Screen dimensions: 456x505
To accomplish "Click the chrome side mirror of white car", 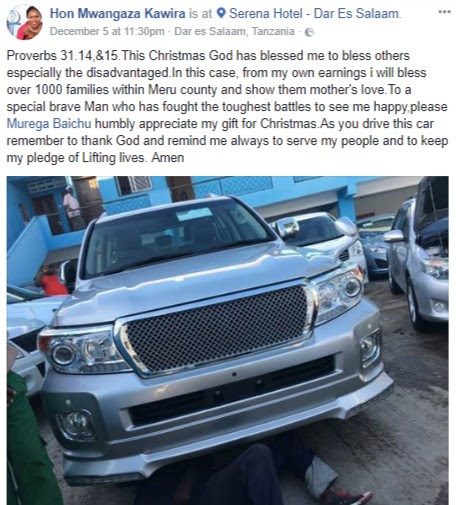I will pos(287,228).
